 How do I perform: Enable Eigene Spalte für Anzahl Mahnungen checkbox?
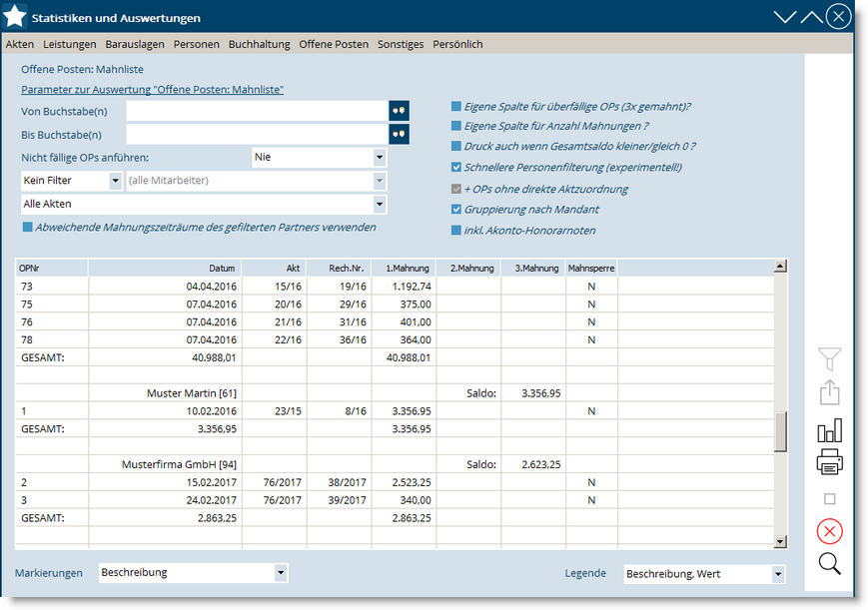(x=456, y=126)
